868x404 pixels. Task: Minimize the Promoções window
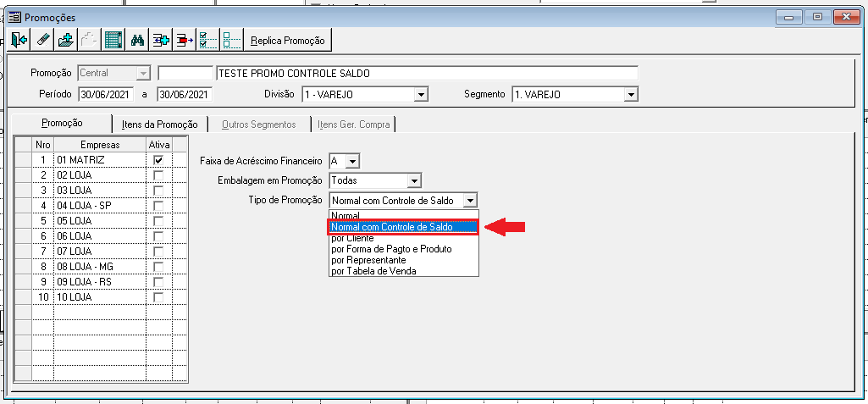(789, 18)
